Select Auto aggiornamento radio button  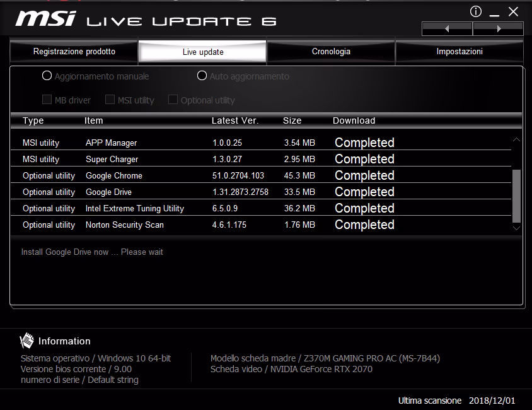pos(202,76)
